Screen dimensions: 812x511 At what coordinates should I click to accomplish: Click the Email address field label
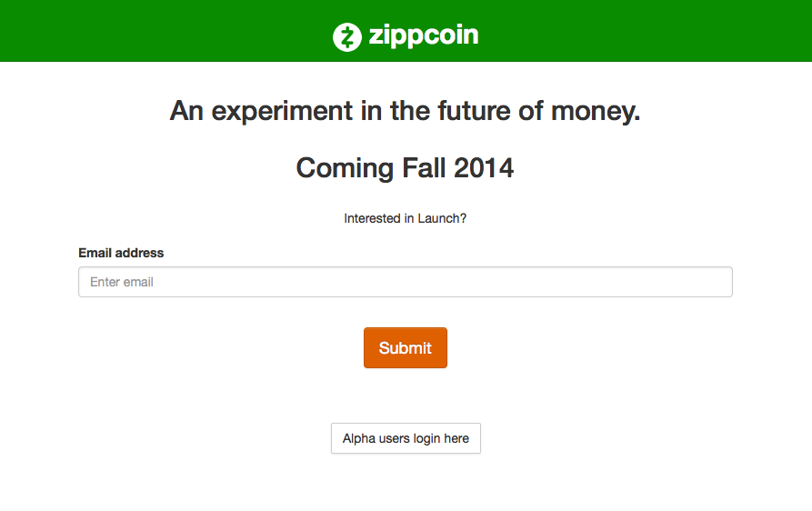[x=121, y=253]
